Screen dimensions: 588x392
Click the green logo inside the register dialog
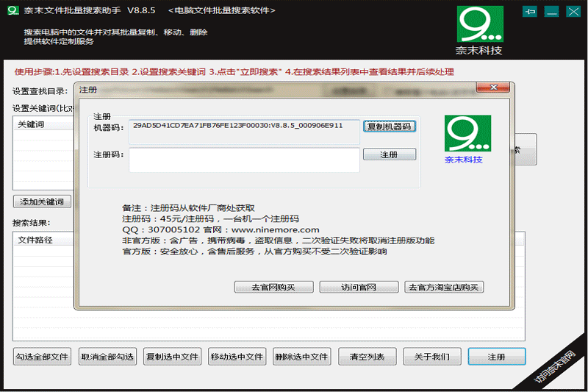tap(467, 133)
